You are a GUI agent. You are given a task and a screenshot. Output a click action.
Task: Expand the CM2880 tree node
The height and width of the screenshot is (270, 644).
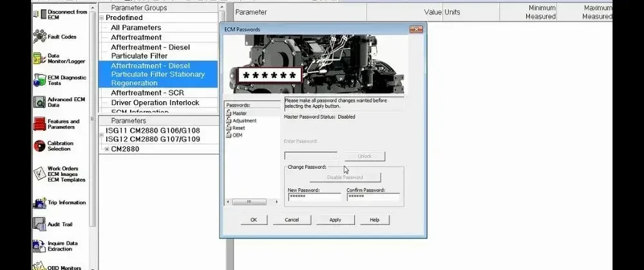[107, 149]
